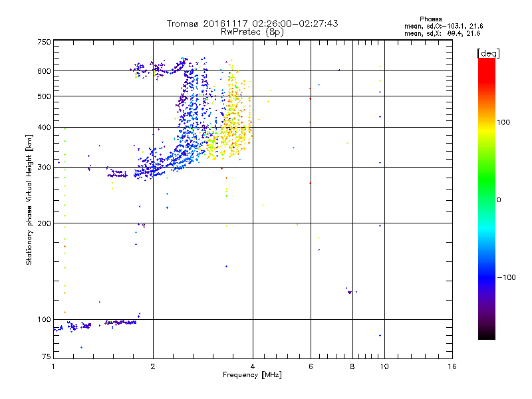Click the plot title 'Tromsø 20161117 02:26:00-02:27:43'

tap(252, 23)
